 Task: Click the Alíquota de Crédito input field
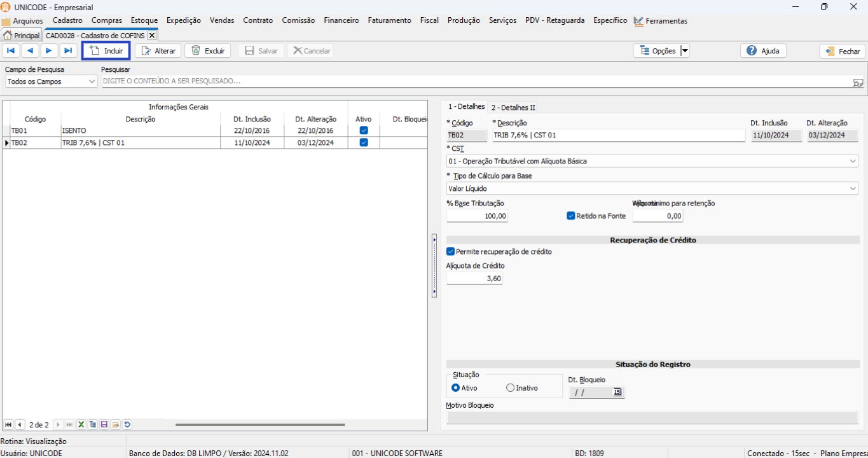pos(474,279)
